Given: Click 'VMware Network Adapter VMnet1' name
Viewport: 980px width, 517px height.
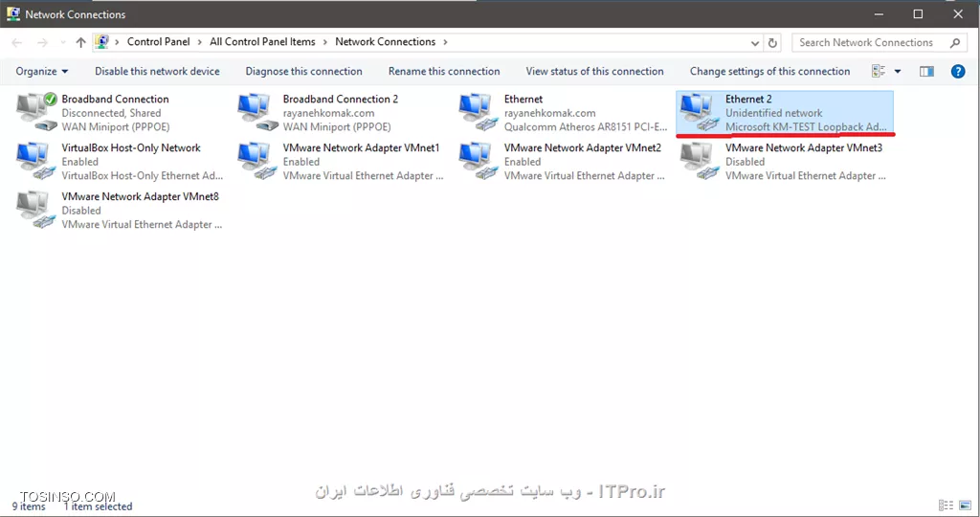Looking at the screenshot, I should [x=361, y=147].
